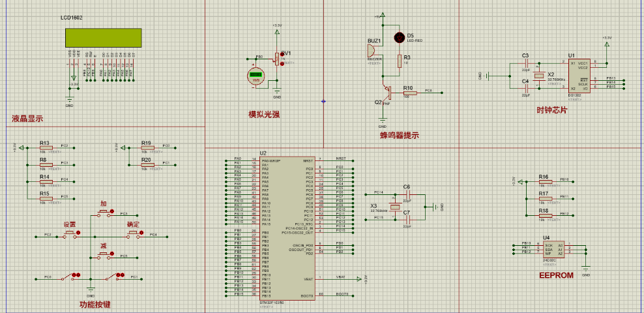Viewport: 644px width, 313px height.
Task: Select resistor R3 below the LED
Action: (399, 61)
